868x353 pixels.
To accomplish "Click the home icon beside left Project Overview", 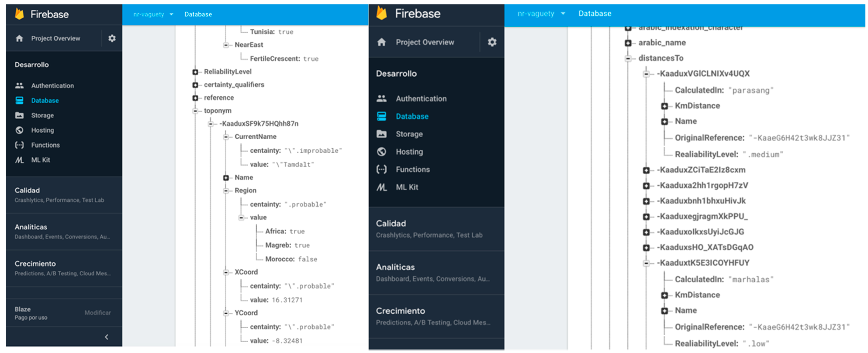I will point(19,38).
